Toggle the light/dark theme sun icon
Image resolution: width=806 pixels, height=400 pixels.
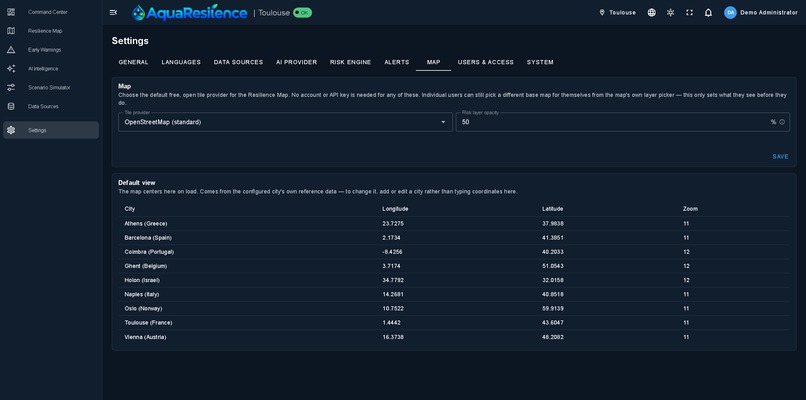point(670,12)
